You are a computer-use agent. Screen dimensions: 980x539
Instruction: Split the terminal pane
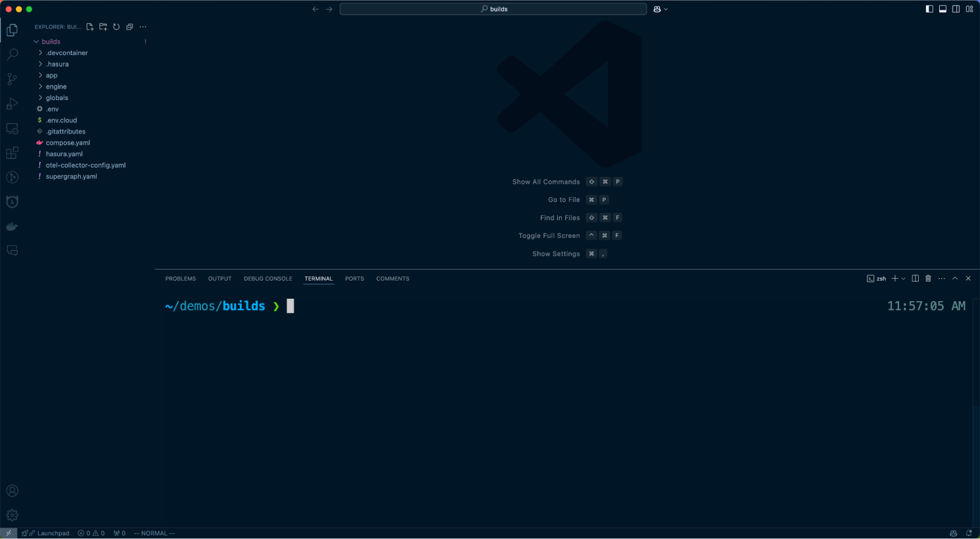[x=915, y=279]
